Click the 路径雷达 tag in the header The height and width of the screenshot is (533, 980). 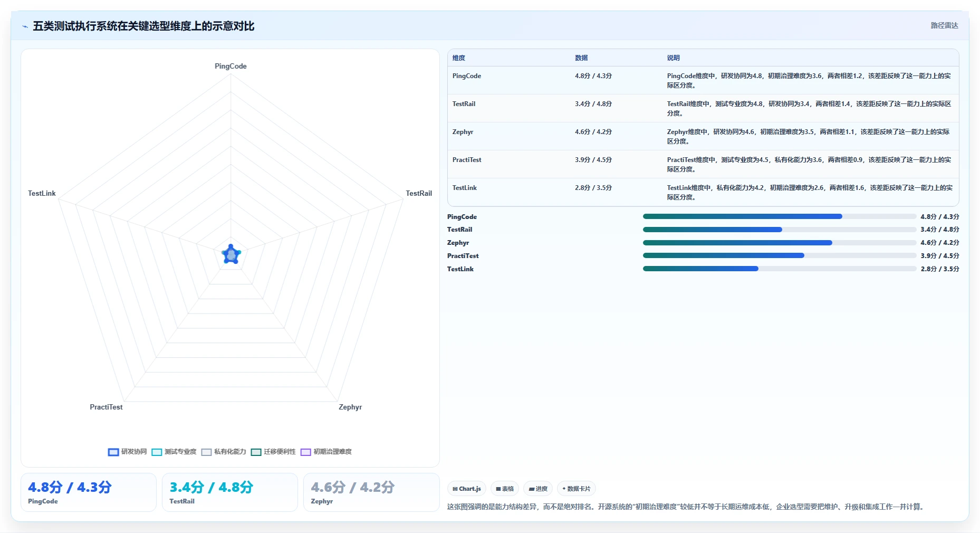coord(944,25)
